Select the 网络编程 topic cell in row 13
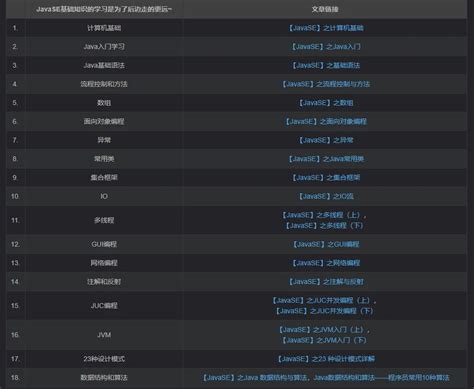The image size is (474, 389). (104, 263)
